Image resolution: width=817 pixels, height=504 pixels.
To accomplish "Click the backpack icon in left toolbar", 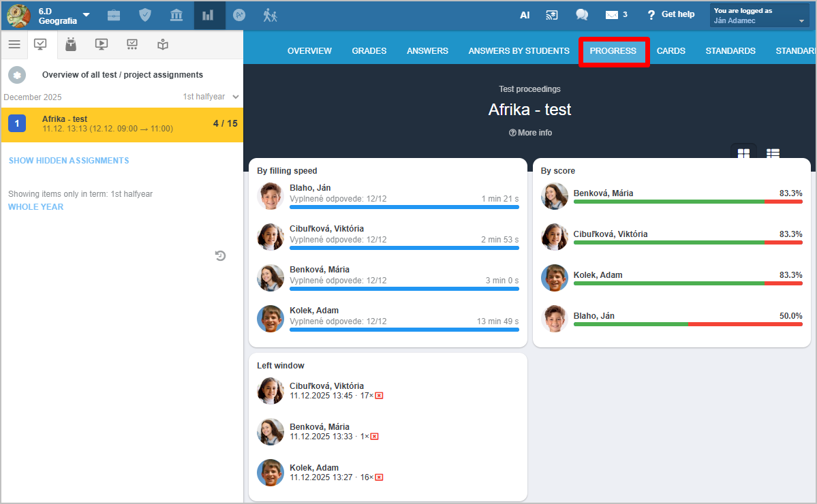I will tap(70, 45).
